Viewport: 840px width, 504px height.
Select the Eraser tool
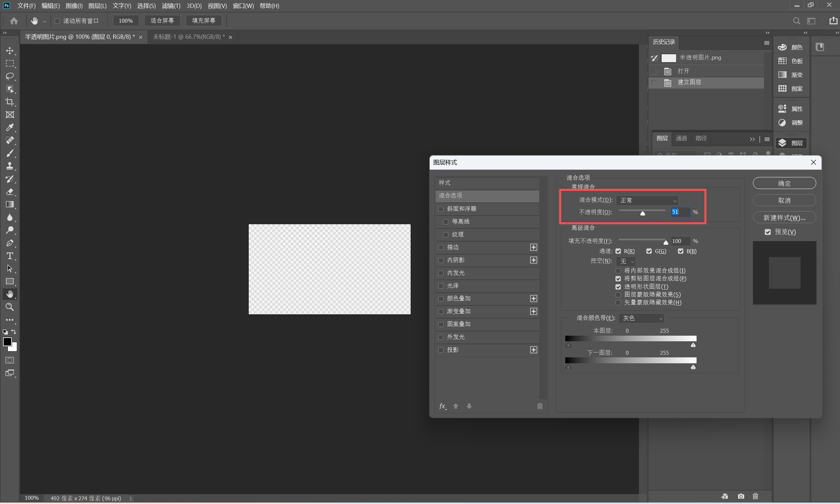coord(10,192)
